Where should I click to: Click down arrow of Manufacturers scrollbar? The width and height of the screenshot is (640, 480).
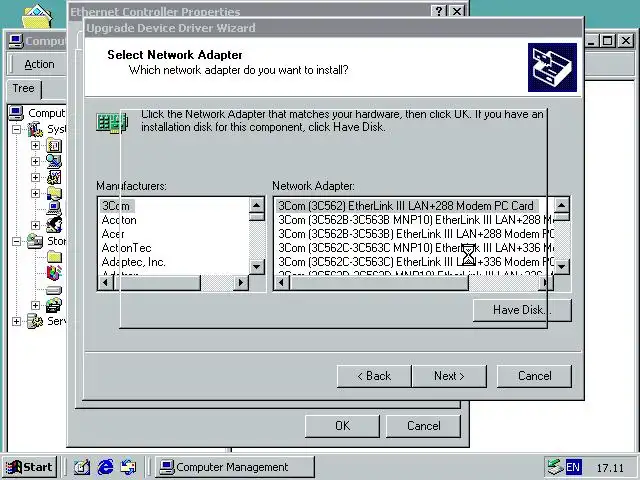coord(256,267)
